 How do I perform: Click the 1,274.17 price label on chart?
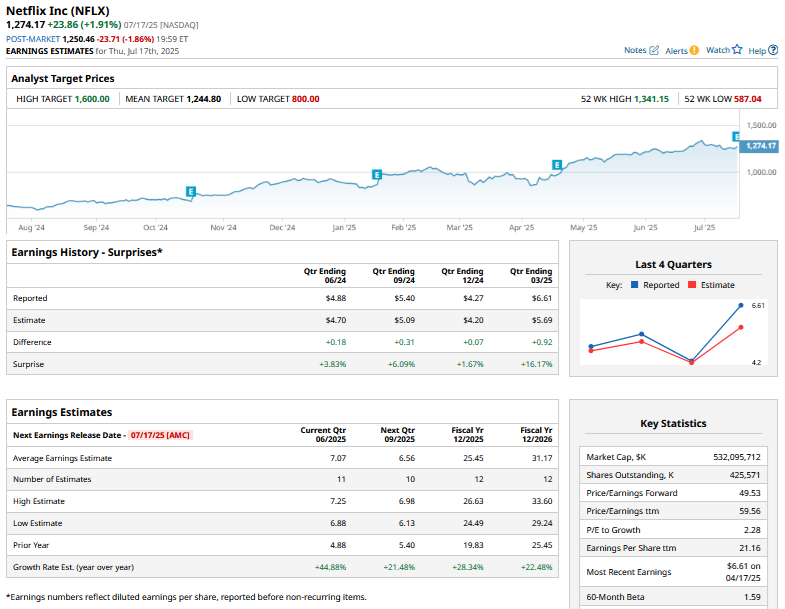click(x=760, y=146)
